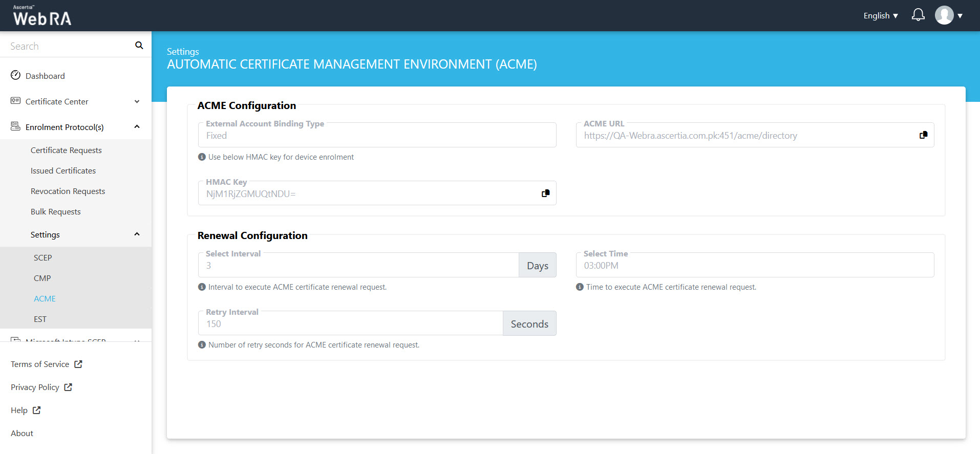Copy the ACME URL to clipboard
Viewport: 980px width, 454px height.
pyautogui.click(x=923, y=135)
